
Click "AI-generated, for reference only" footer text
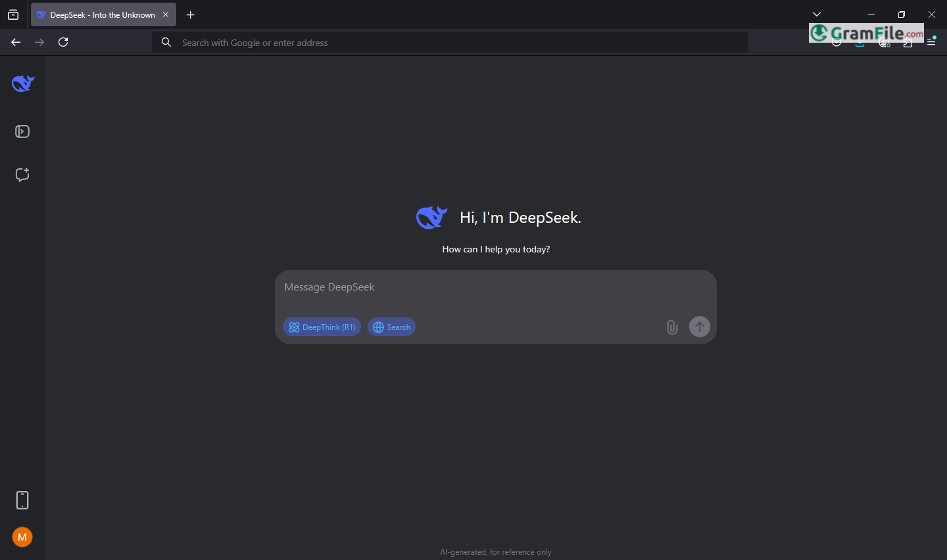pos(496,552)
